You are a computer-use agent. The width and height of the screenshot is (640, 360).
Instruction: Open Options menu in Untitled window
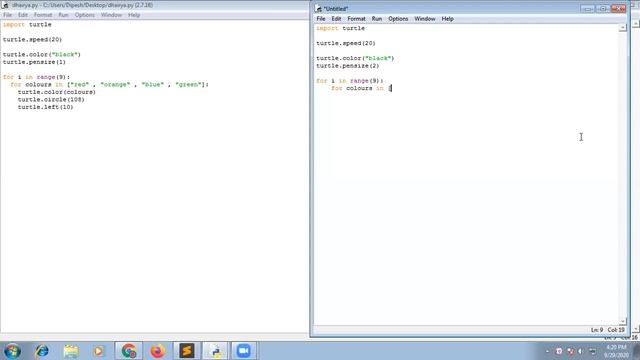pyautogui.click(x=398, y=19)
